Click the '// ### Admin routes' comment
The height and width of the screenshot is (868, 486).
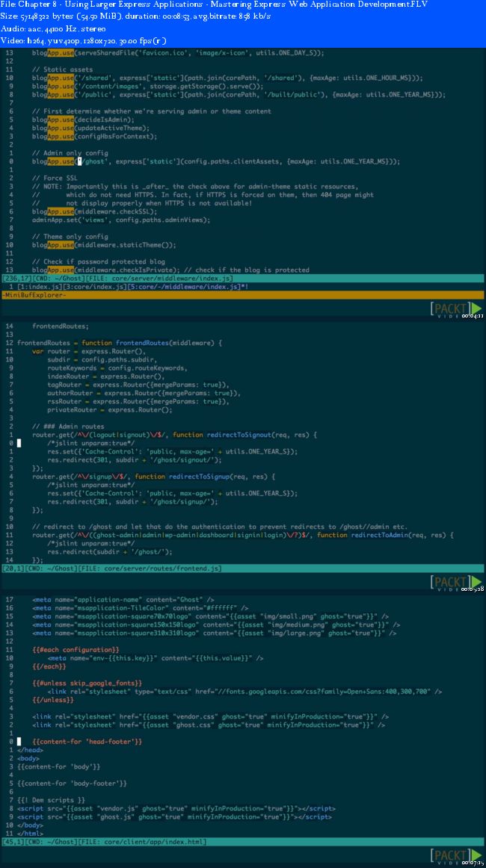(68, 427)
